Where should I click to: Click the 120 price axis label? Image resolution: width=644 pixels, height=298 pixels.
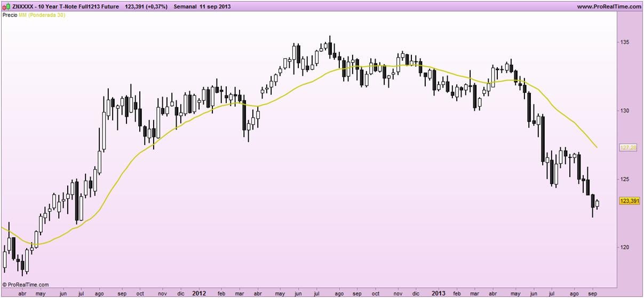pyautogui.click(x=625, y=247)
